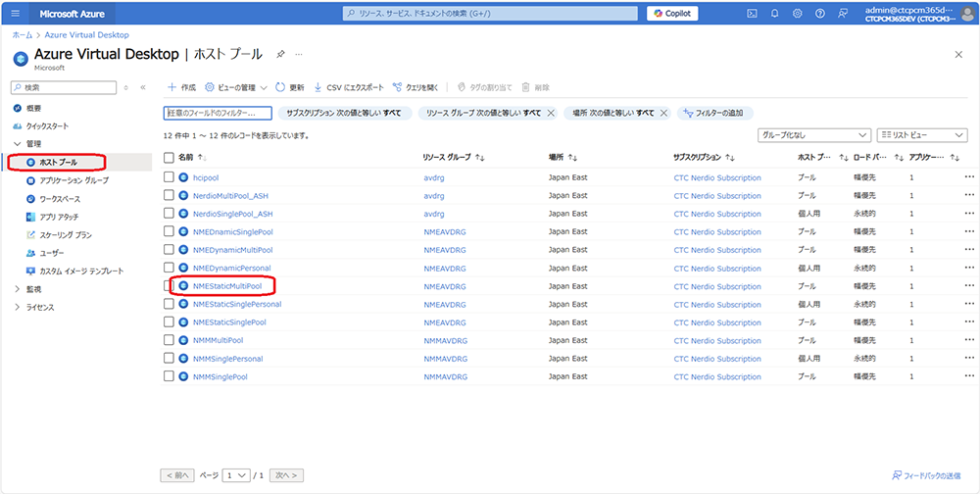Click ホーム in the breadcrumb
This screenshot has width=980, height=494.
click(x=22, y=35)
